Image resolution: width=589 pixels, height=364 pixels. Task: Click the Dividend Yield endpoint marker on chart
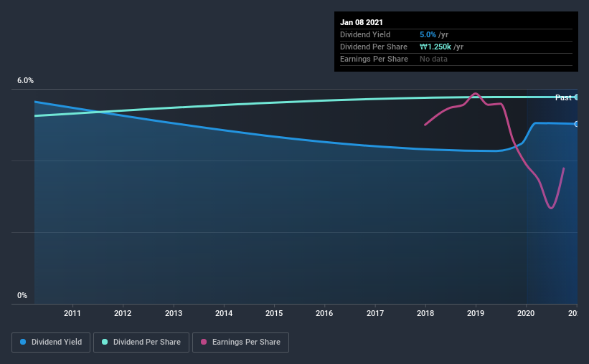coord(577,124)
